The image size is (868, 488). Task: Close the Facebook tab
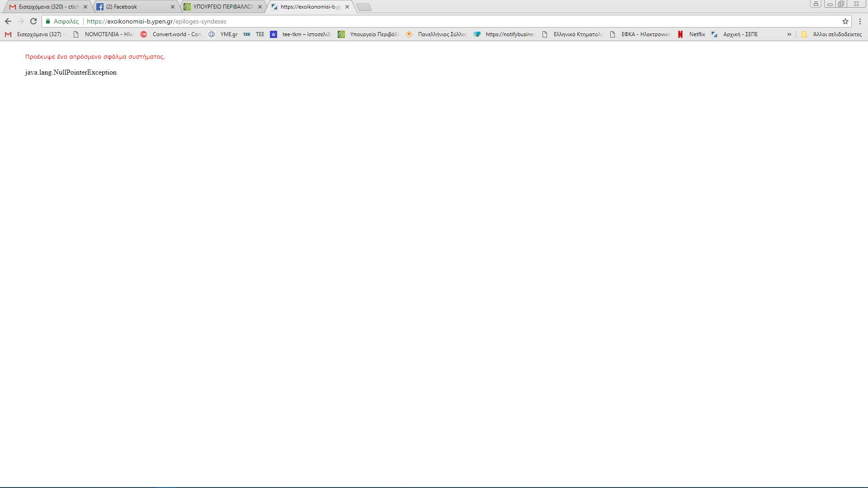[172, 7]
